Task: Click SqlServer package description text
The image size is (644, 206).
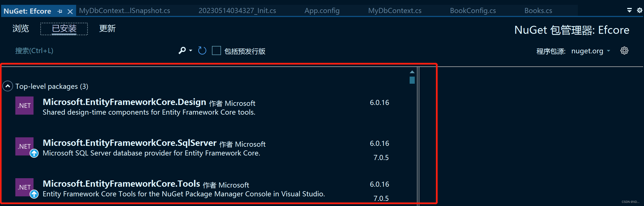Action: pyautogui.click(x=151, y=153)
